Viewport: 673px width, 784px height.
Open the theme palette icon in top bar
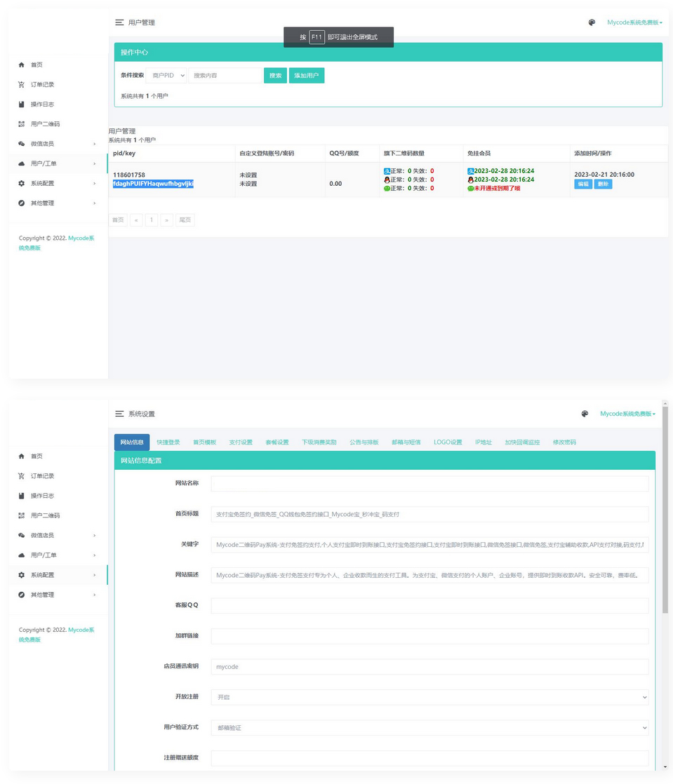tap(592, 22)
